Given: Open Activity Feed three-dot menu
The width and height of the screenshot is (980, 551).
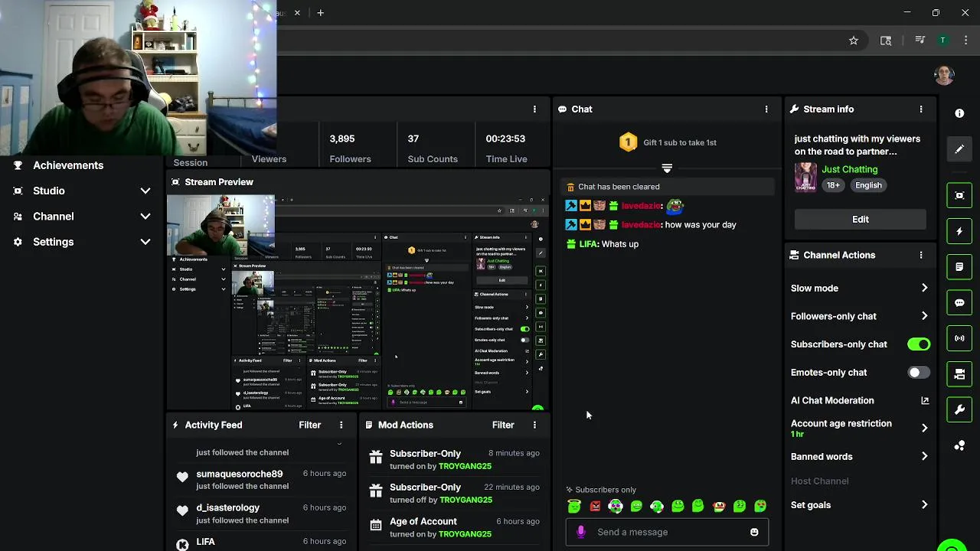Looking at the screenshot, I should click(x=341, y=425).
